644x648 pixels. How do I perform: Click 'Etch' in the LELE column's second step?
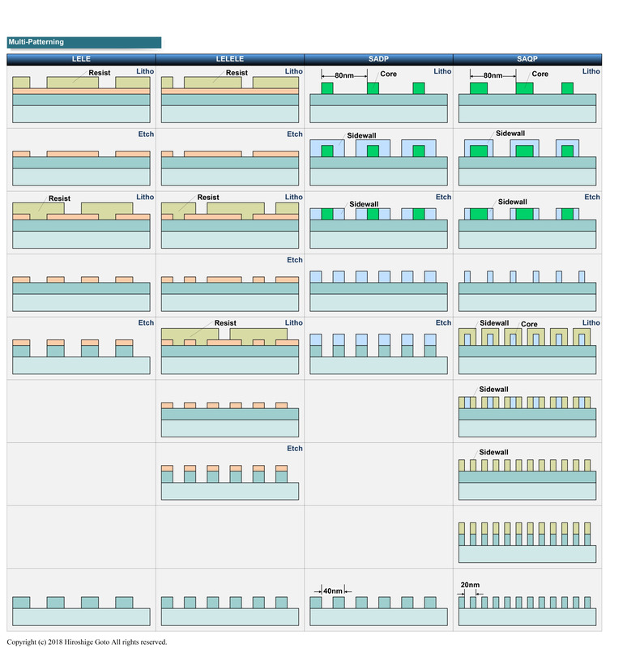(146, 134)
